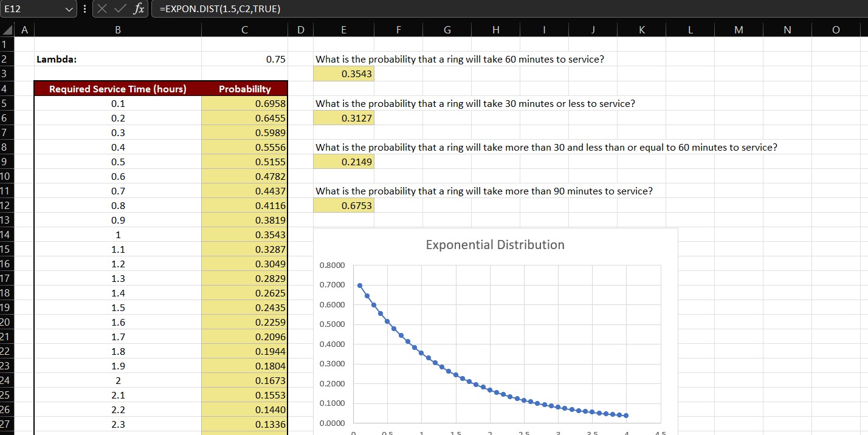Select the Required Service Time (hours) header cell
This screenshot has height=435, width=868.
coord(118,88)
